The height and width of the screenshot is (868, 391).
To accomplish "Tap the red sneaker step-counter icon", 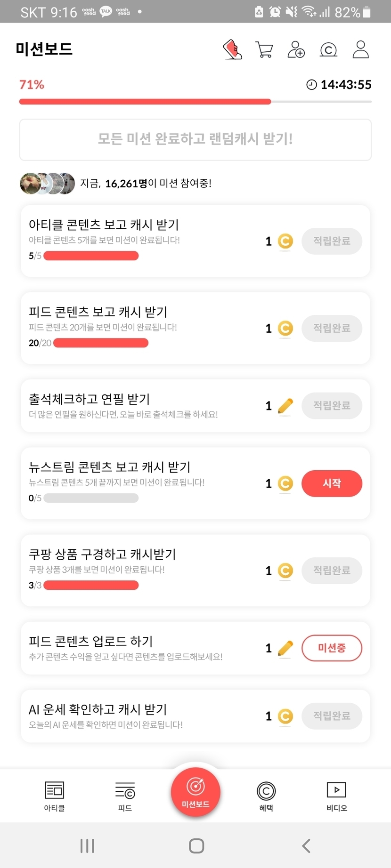I will tap(232, 49).
